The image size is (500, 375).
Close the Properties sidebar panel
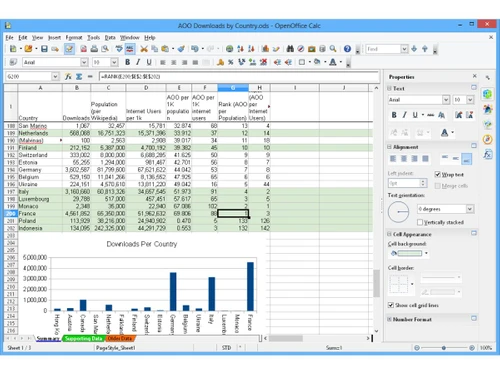click(475, 76)
